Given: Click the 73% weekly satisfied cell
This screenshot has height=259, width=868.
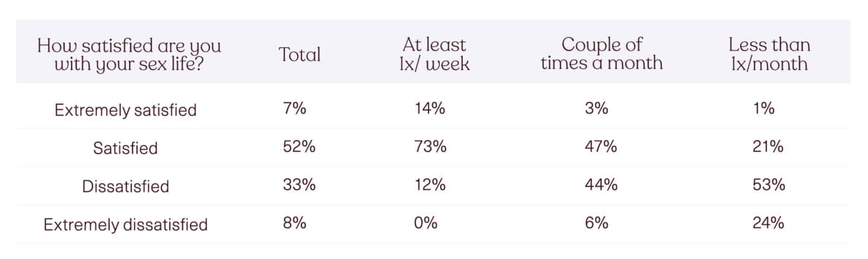Looking at the screenshot, I should (x=430, y=146).
